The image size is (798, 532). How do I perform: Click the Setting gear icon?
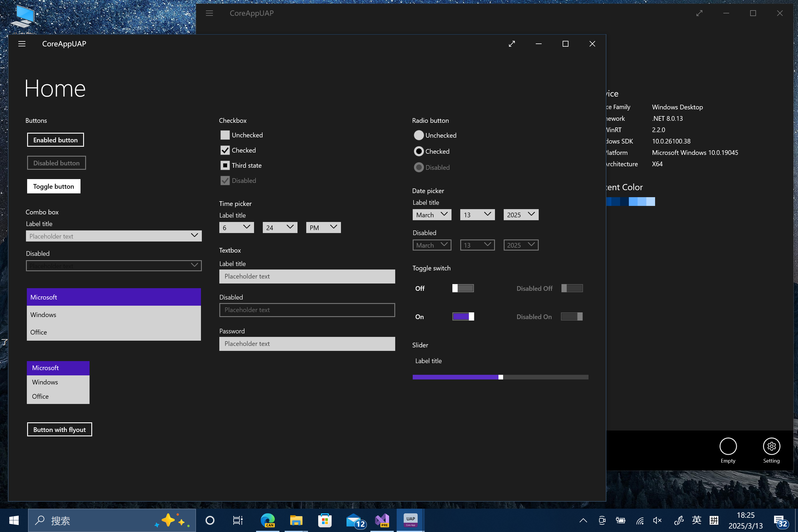click(771, 446)
